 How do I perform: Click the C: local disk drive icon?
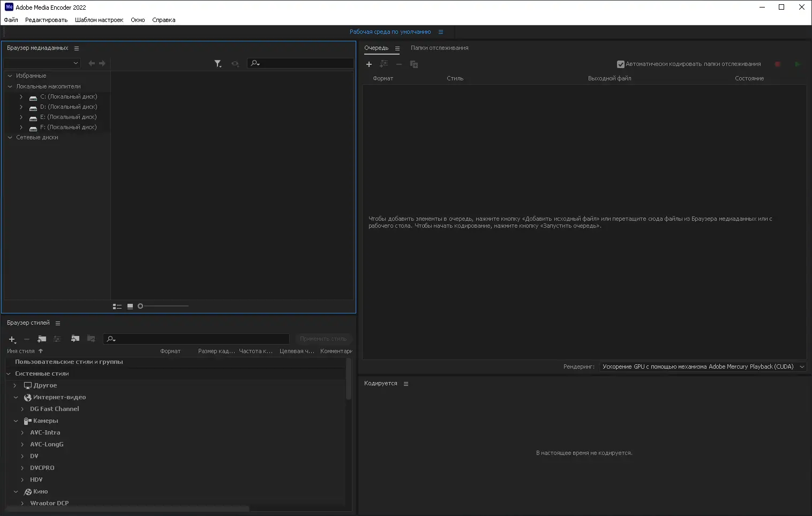(33, 98)
